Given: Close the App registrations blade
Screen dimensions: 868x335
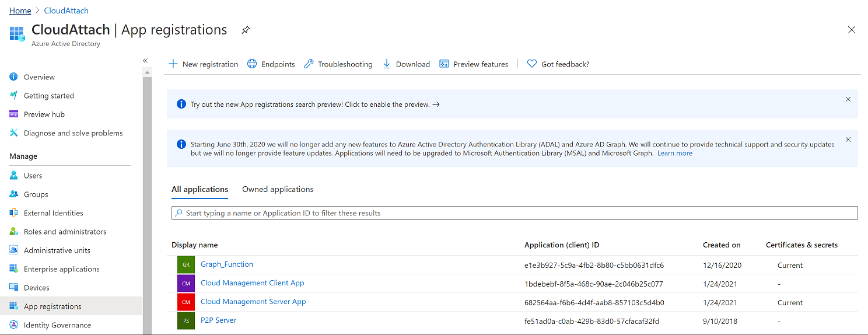Looking at the screenshot, I should pos(852,30).
